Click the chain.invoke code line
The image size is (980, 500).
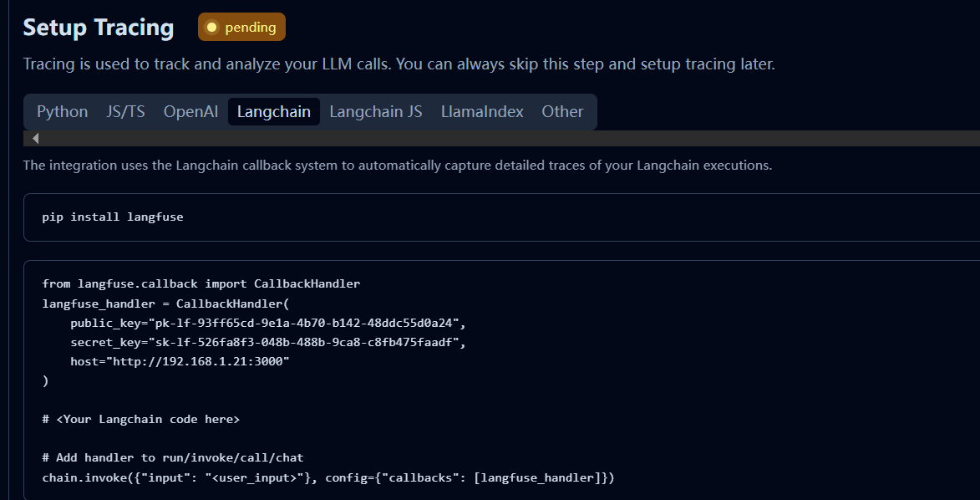pyautogui.click(x=328, y=477)
